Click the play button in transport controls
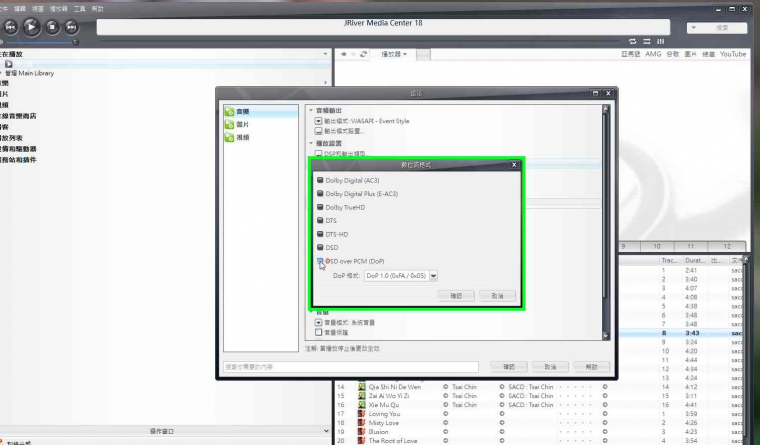Screen dimensions: 760x445 coord(32,27)
